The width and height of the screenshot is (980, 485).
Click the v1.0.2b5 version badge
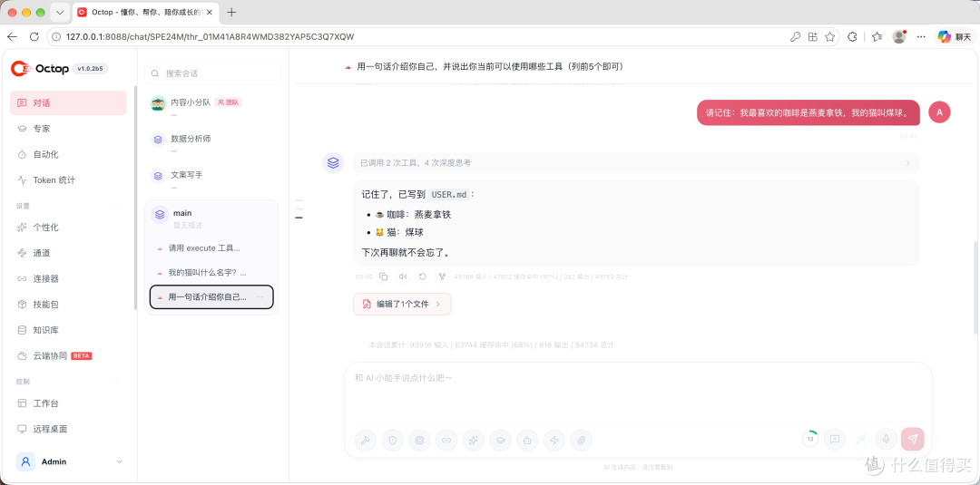[x=92, y=69]
